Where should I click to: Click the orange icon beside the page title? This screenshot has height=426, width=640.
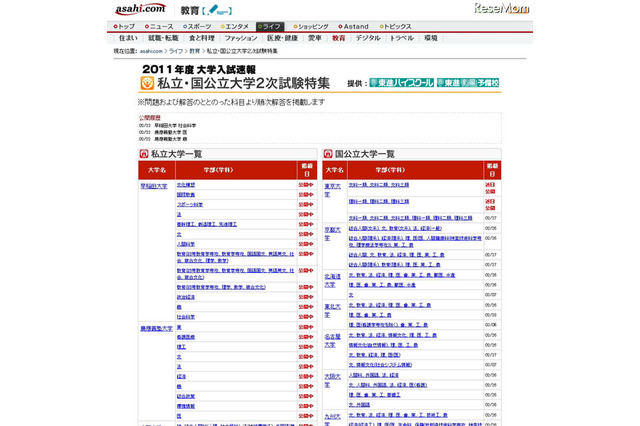point(147,83)
